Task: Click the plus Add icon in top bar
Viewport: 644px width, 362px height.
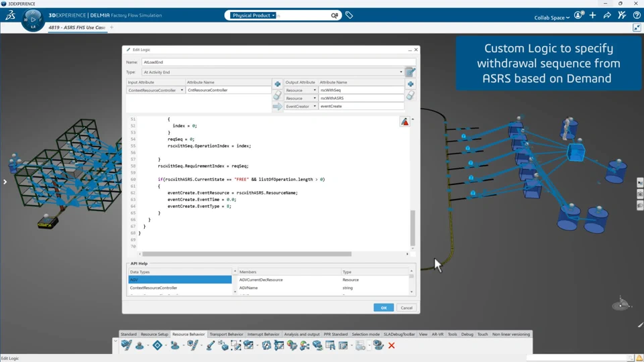Action: click(592, 15)
